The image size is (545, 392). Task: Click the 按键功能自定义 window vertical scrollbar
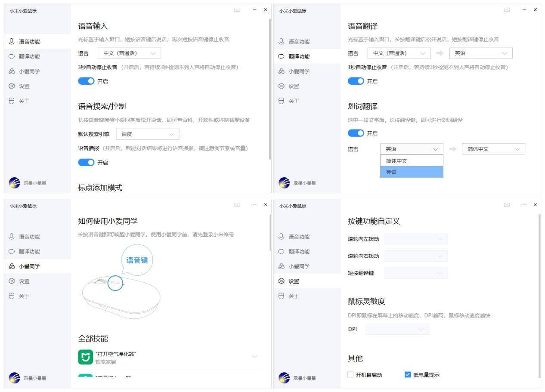(539, 296)
